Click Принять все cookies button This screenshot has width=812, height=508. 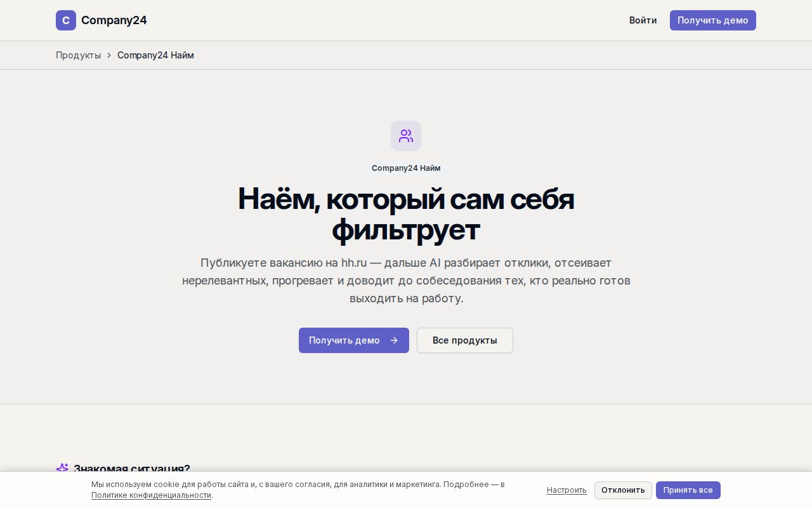[x=688, y=490]
